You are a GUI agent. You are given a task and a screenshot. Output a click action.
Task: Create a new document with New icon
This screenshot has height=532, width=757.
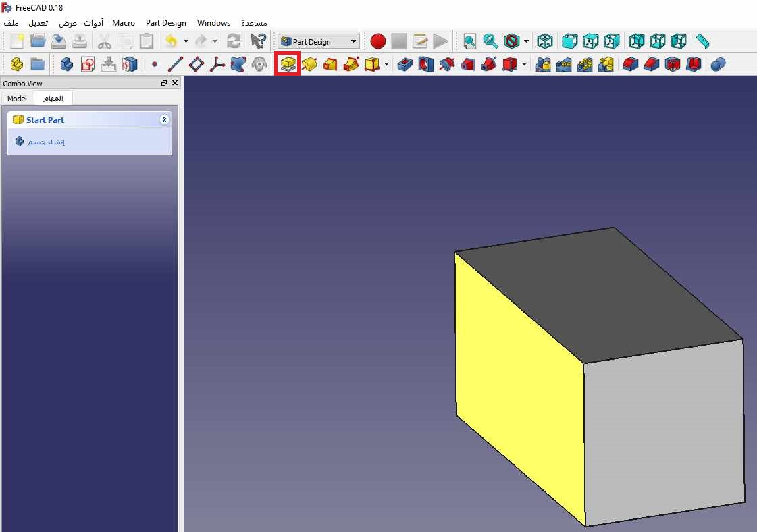16,41
